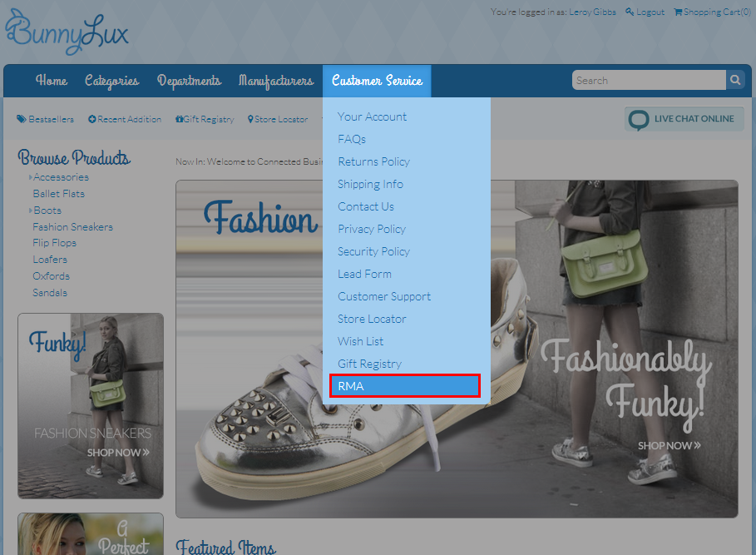Open the Categories navigation menu
This screenshot has height=555, width=756.
(x=111, y=81)
